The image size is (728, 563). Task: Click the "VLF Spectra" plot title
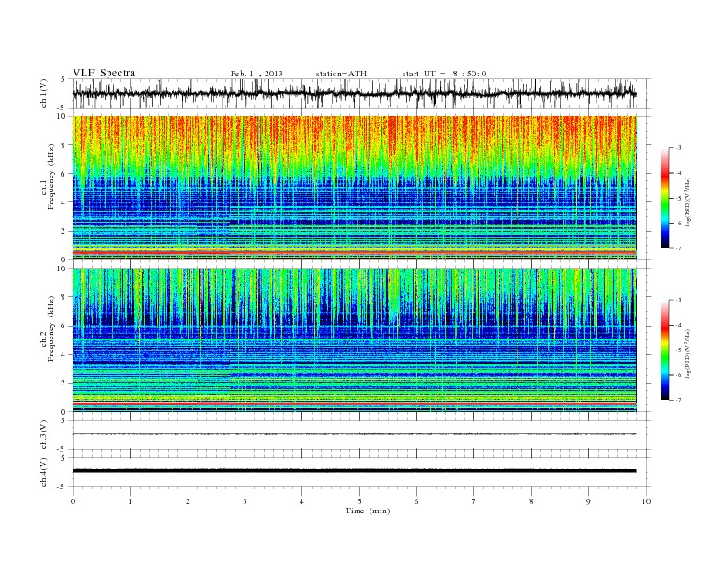click(104, 73)
